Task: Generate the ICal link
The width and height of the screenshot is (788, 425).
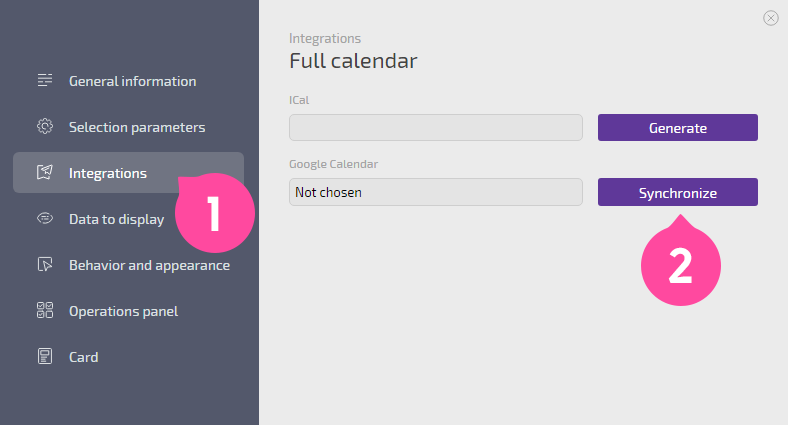Action: coord(677,128)
